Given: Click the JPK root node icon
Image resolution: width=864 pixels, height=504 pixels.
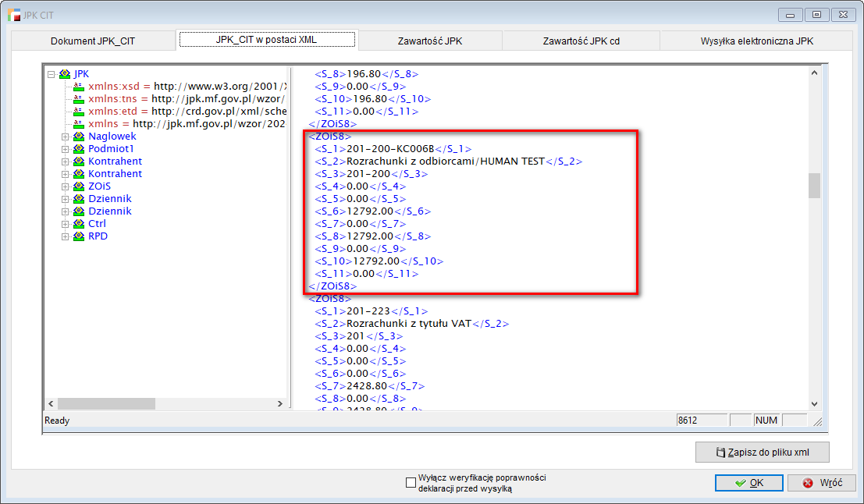Looking at the screenshot, I should point(65,74).
